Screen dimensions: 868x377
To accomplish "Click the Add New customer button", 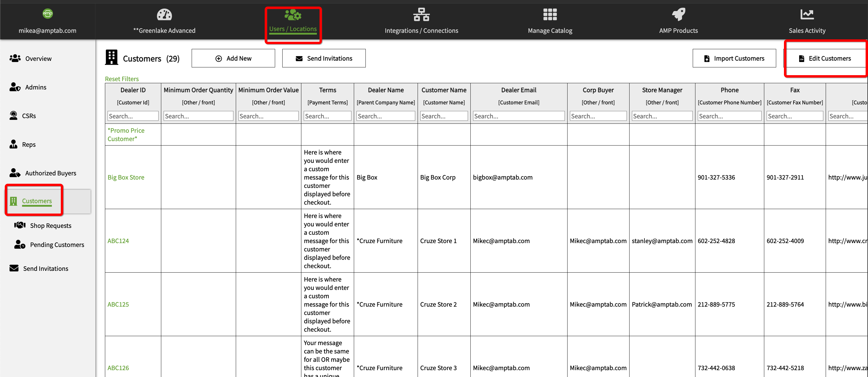I will click(233, 58).
